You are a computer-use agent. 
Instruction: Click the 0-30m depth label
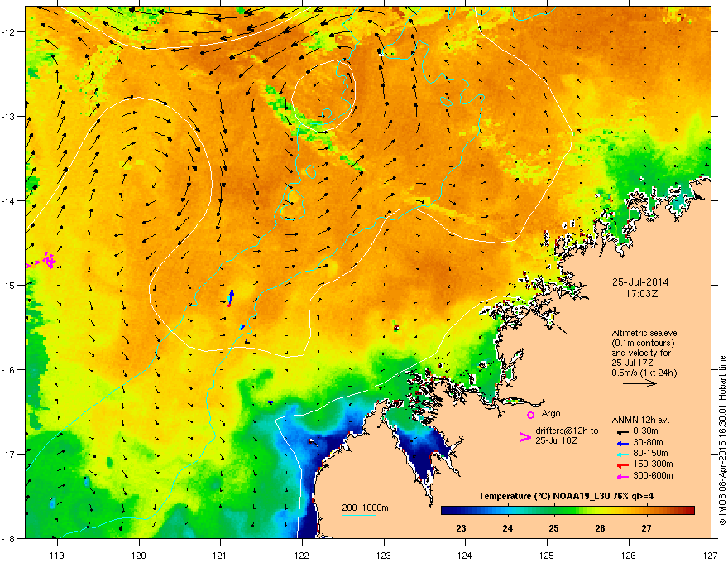[646, 431]
